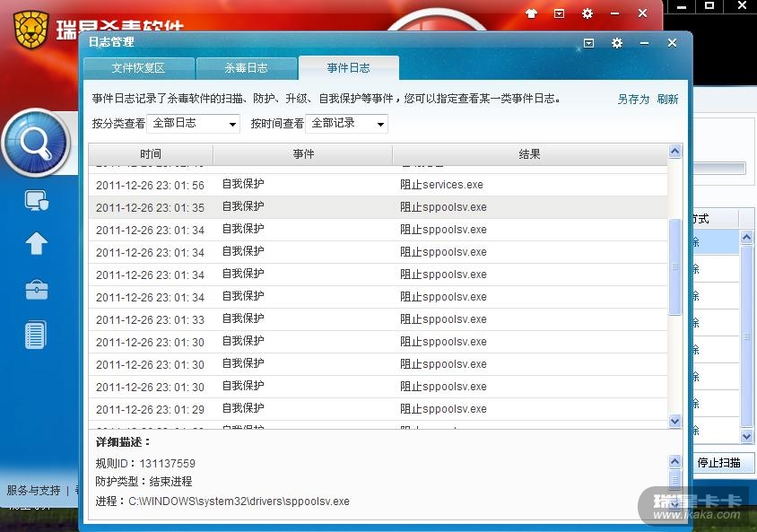Open 按时间查看 全部记录 dropdown
The width and height of the screenshot is (757, 532).
click(346, 124)
